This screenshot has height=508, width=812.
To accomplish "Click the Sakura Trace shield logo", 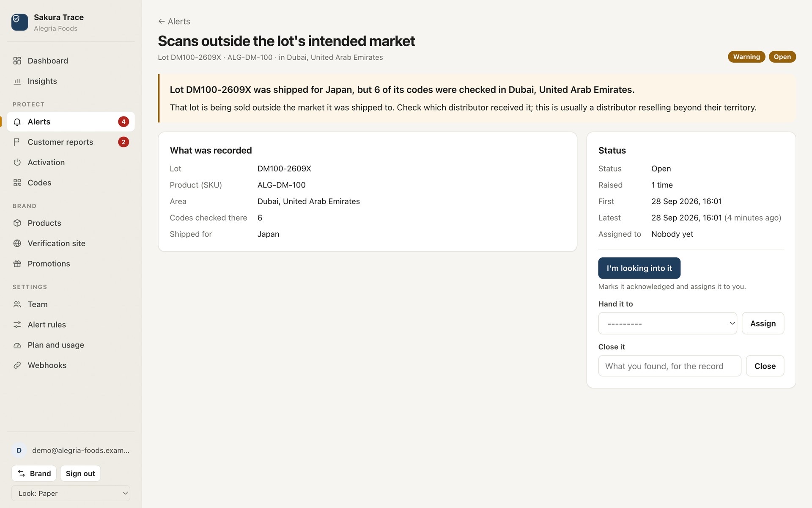I will (19, 22).
